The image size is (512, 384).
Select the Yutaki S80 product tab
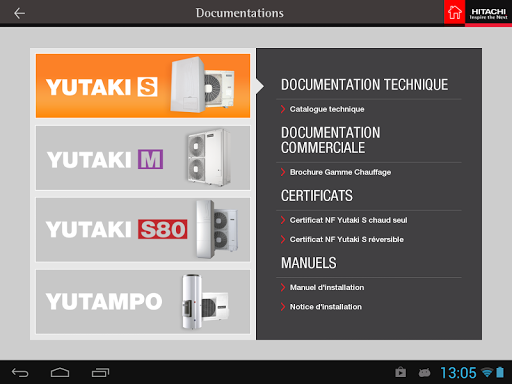coord(143,230)
